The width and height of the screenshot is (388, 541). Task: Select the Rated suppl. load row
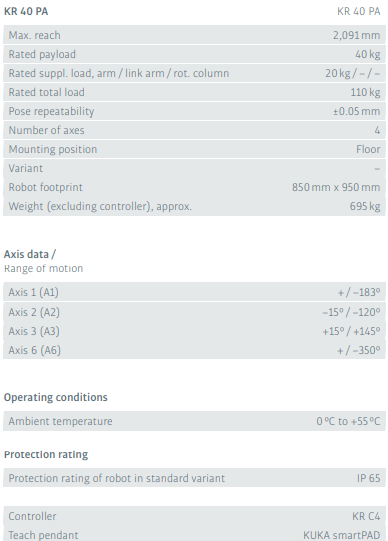[194, 73]
